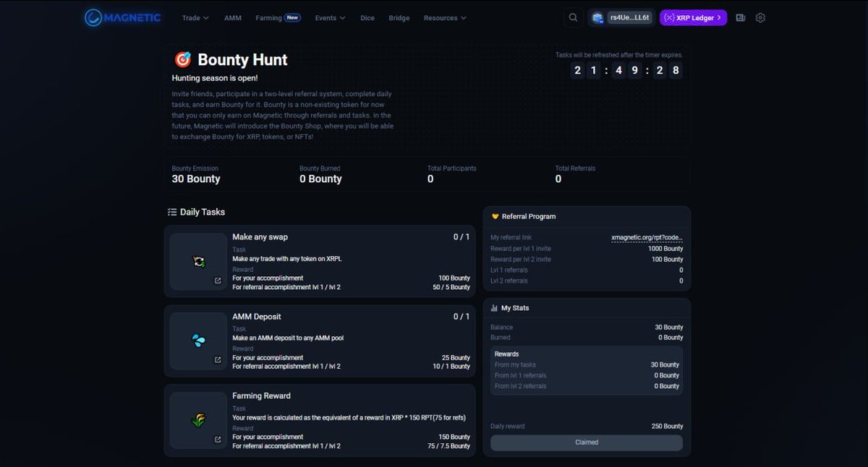
Task: Click the task refresh countdown timer
Action: 626,70
